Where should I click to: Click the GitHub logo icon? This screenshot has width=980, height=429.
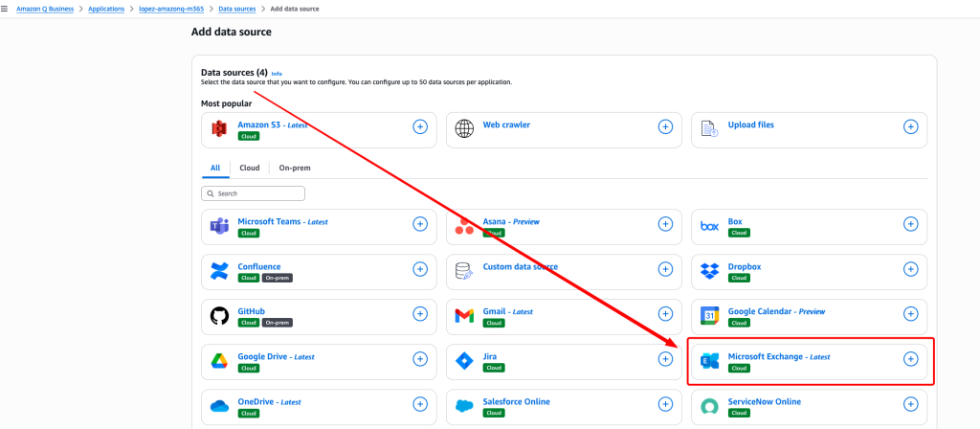[218, 315]
